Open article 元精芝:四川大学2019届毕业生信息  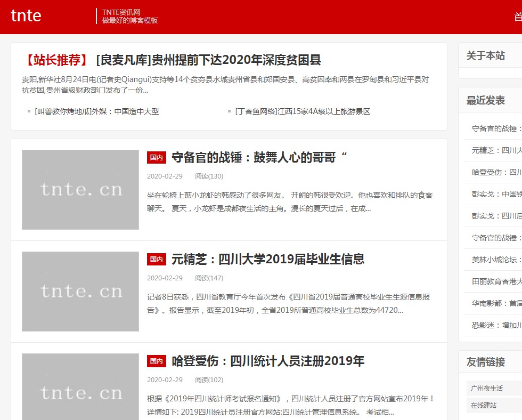[x=268, y=259]
